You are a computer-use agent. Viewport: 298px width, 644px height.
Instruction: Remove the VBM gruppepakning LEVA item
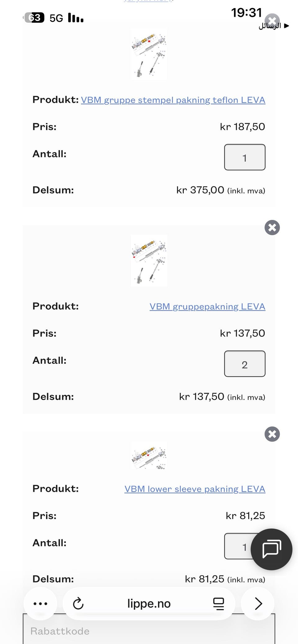(272, 228)
